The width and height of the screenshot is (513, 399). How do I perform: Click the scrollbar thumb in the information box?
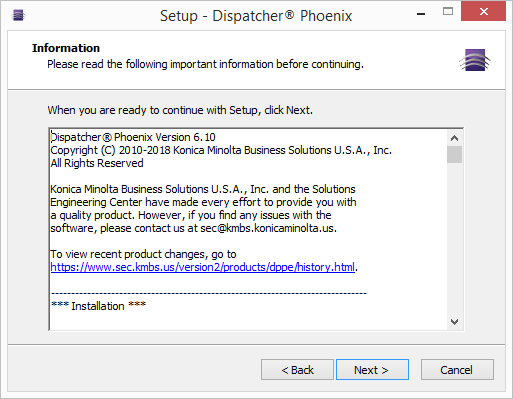coord(454,154)
